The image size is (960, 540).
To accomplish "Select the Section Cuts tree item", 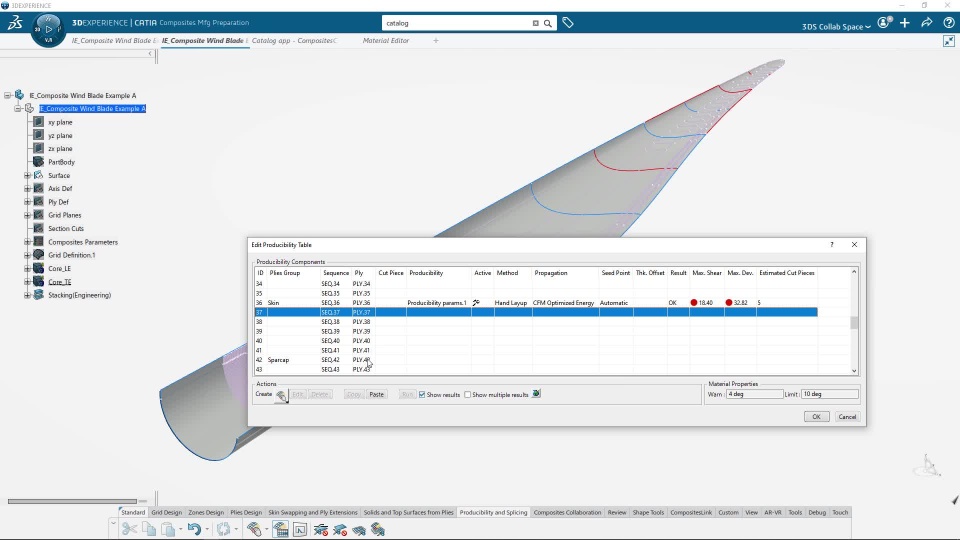I will click(x=66, y=228).
